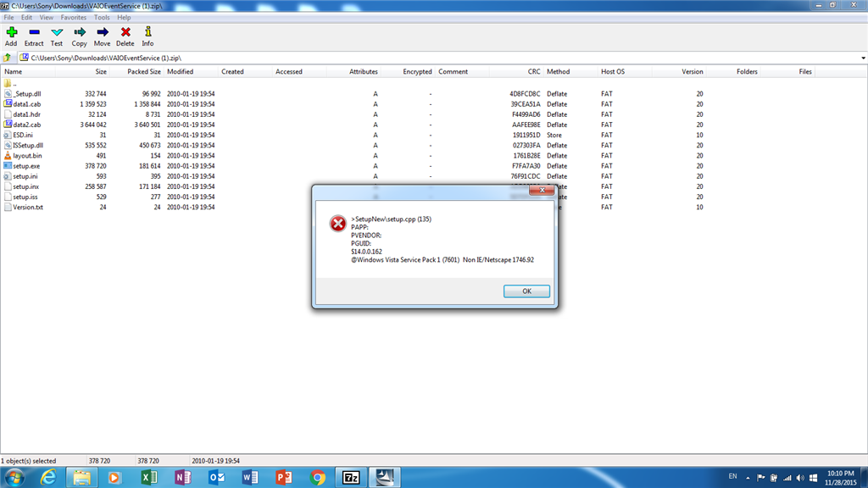Click the Add toolbar icon
The width and height of the screenshot is (868, 488).
coord(11,36)
